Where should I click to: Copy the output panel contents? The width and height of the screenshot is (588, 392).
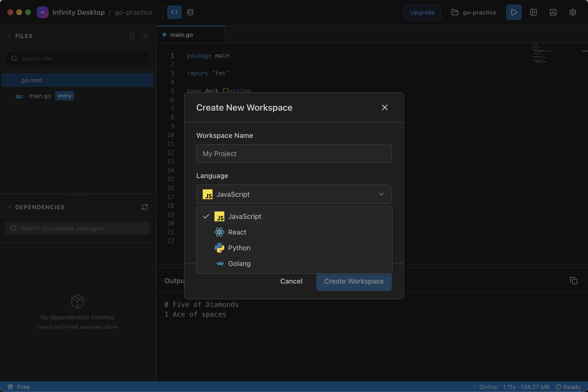click(574, 281)
